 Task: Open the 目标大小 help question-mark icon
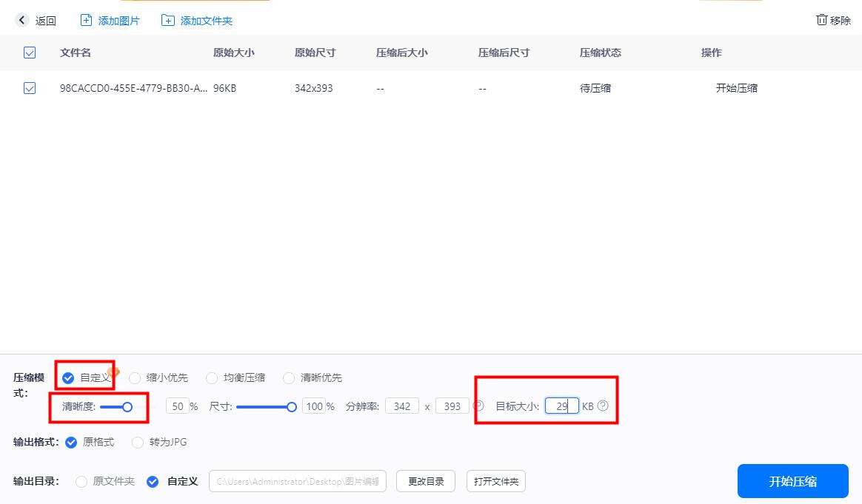tap(602, 406)
